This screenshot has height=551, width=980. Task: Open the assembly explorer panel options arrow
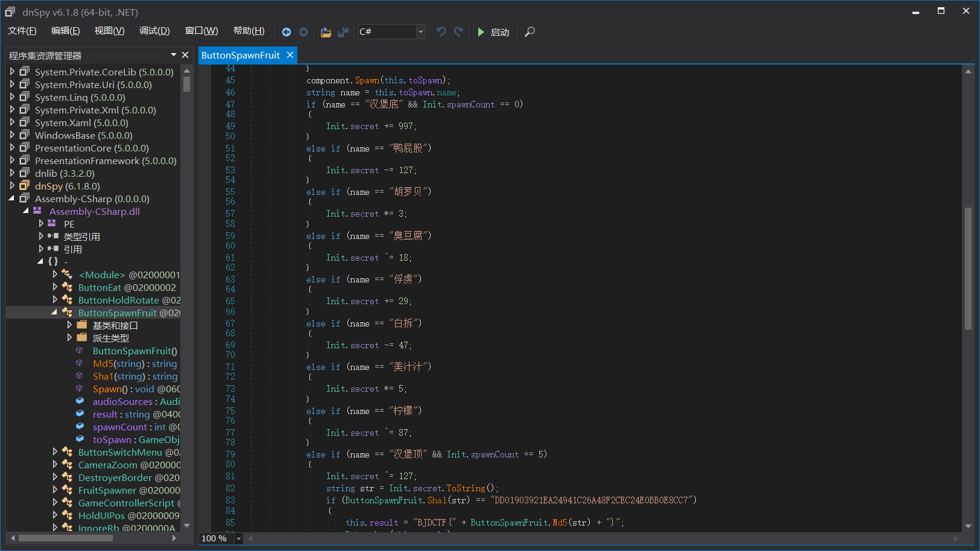(174, 55)
